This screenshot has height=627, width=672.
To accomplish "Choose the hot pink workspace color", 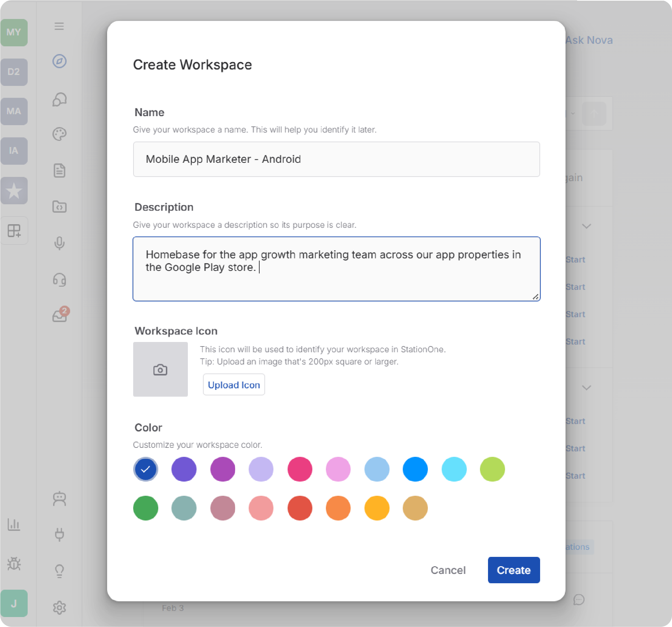I will pyautogui.click(x=299, y=469).
